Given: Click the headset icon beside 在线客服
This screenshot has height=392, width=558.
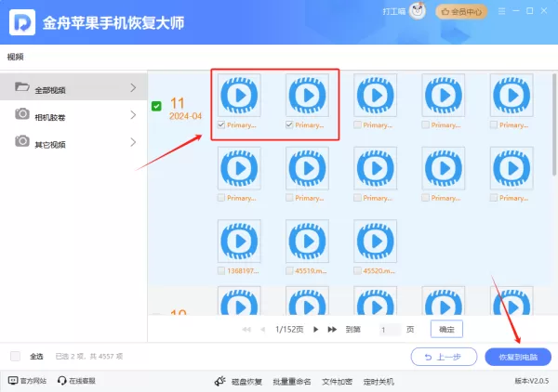Looking at the screenshot, I should [x=62, y=381].
